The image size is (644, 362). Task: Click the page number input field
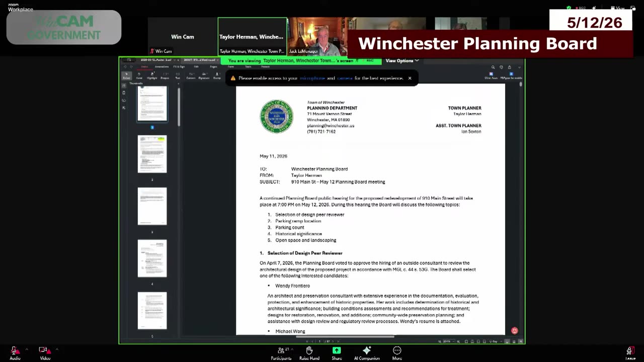click(x=319, y=341)
